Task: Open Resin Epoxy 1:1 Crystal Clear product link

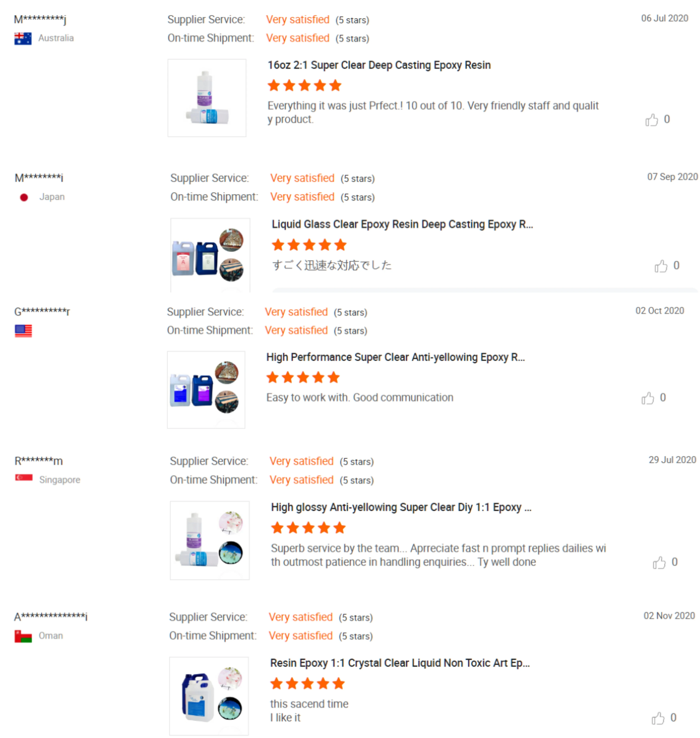Action: click(x=400, y=664)
